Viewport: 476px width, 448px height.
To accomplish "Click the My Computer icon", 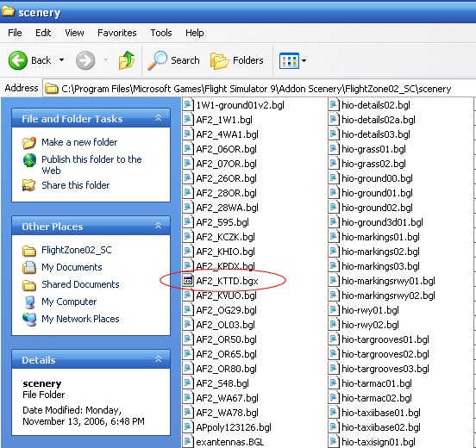I will pos(29,302).
